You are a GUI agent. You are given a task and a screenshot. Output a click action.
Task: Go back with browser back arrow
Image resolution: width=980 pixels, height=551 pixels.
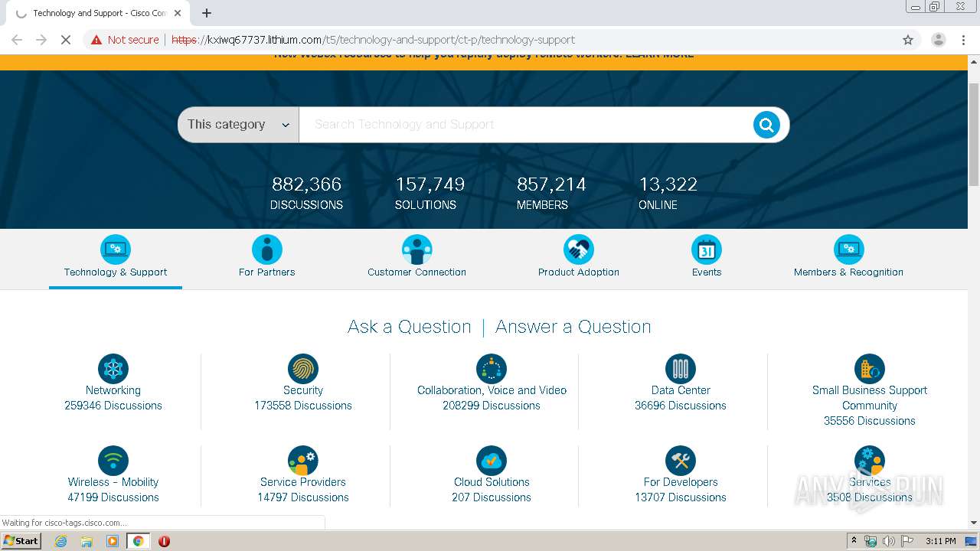[17, 40]
